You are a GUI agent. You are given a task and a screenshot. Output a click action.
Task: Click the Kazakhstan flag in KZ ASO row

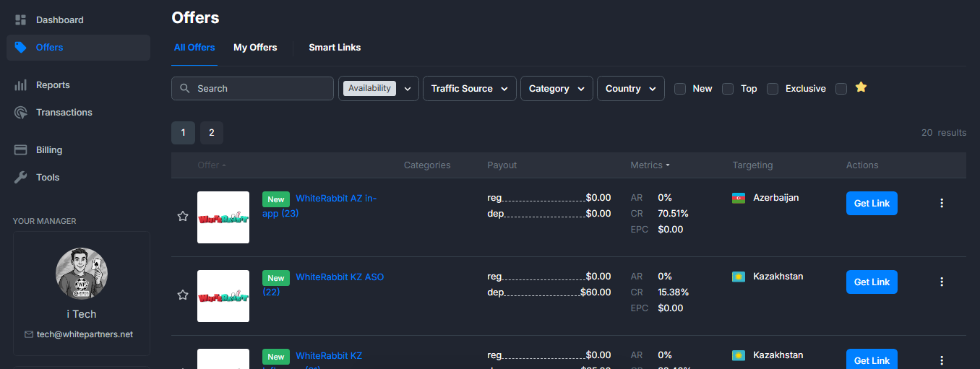739,277
